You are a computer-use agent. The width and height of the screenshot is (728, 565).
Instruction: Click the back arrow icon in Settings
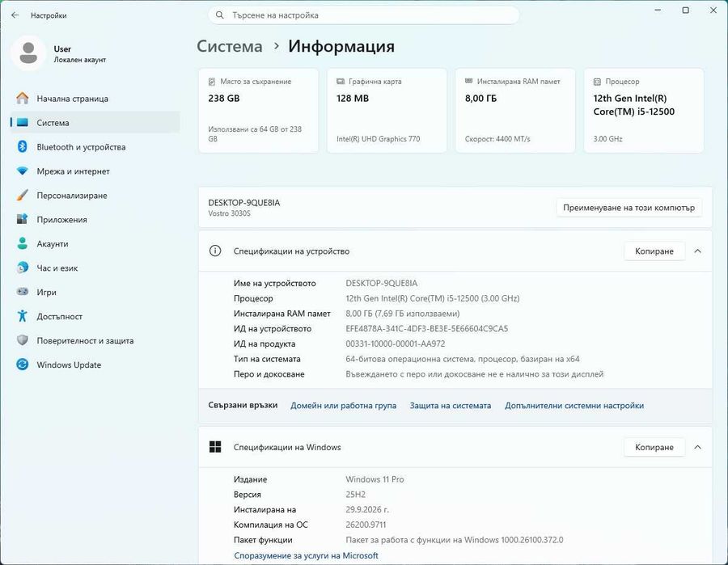click(15, 15)
